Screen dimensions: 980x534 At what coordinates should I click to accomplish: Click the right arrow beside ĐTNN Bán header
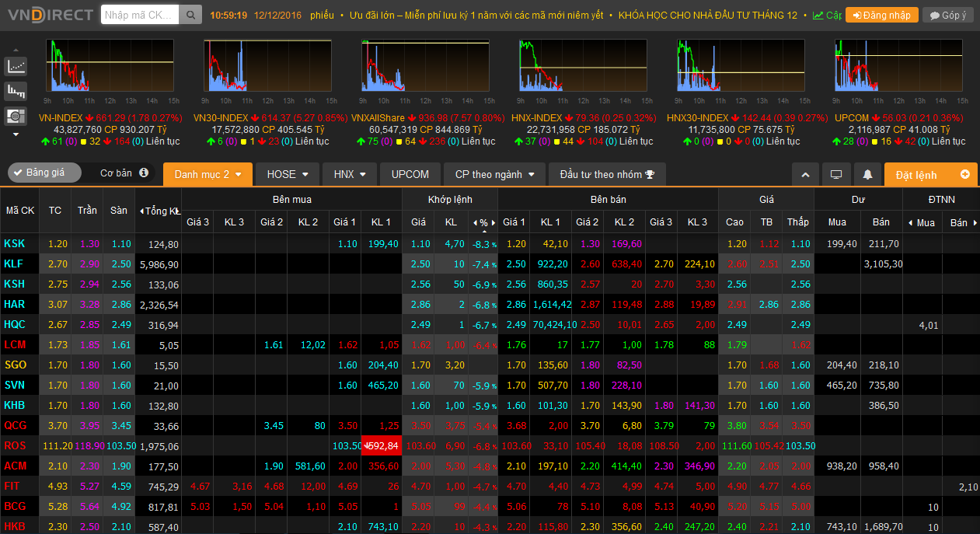point(974,223)
